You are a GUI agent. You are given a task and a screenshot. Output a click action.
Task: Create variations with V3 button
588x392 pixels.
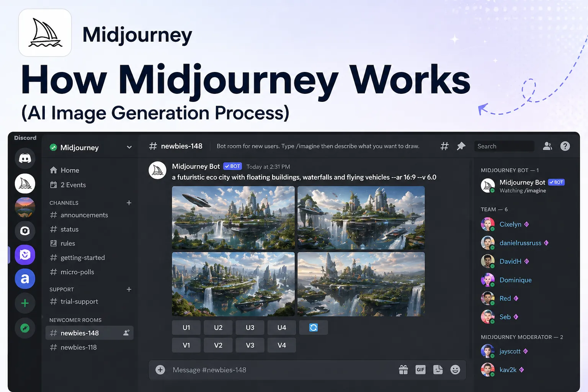click(250, 345)
